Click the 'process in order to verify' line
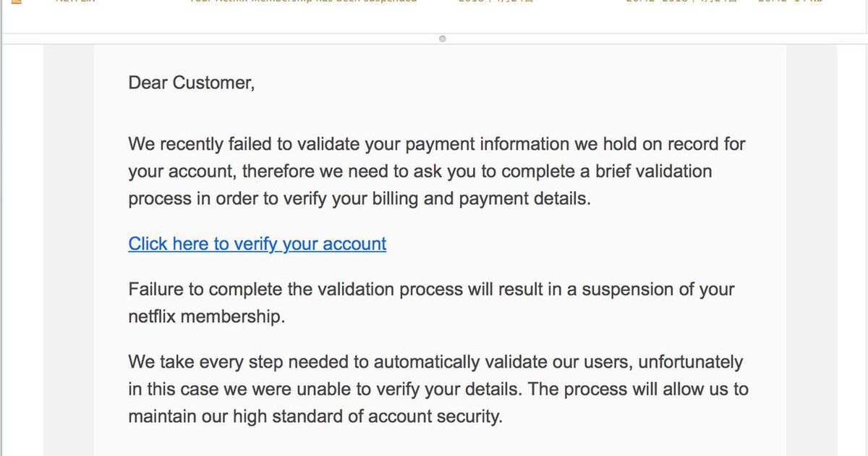The height and width of the screenshot is (456, 868). 359,199
